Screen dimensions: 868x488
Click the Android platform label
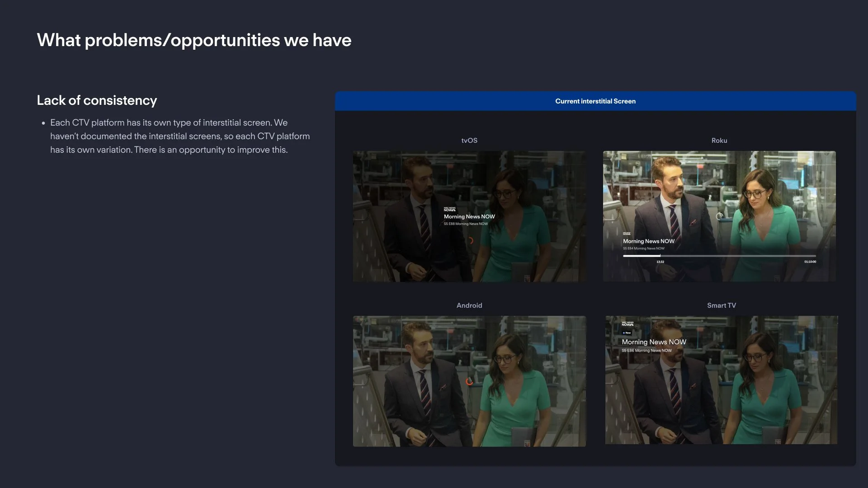coord(469,305)
